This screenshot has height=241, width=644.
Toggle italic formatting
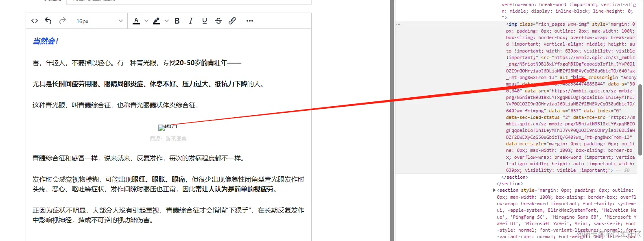click(190, 21)
